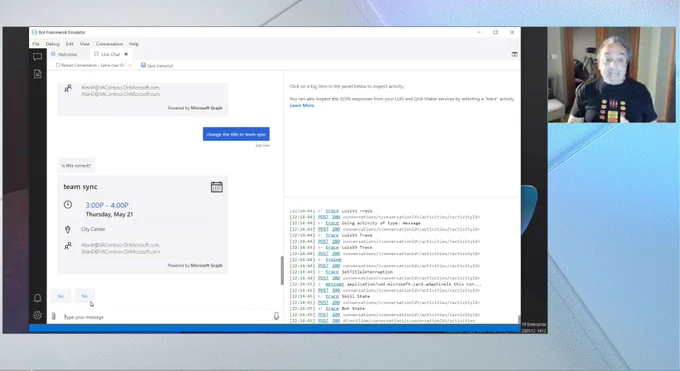This screenshot has height=371, width=680.
Task: Answer Yes to the confirmation
Action: (x=61, y=296)
